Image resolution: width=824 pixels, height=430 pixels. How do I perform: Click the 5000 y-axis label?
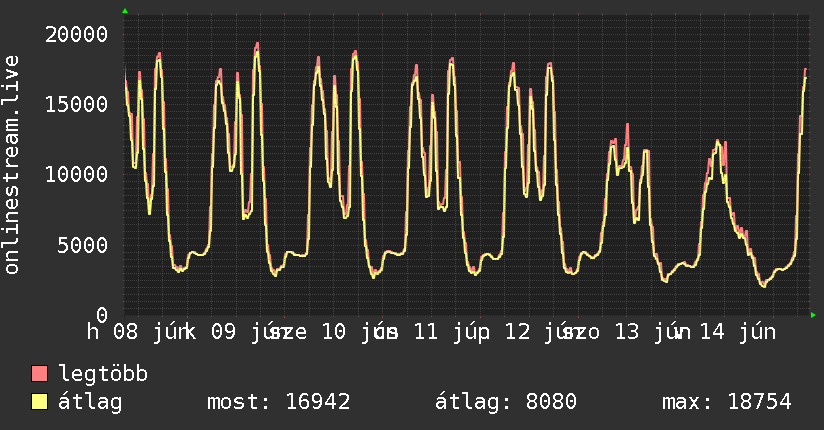click(x=83, y=244)
